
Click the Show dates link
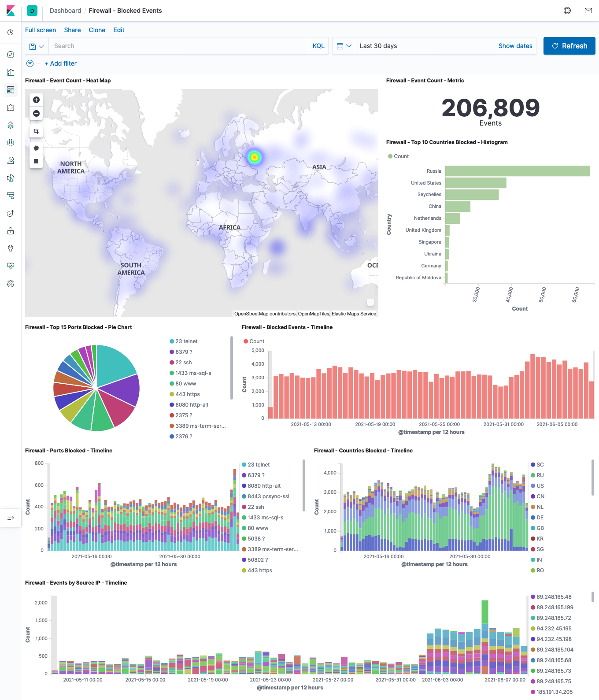[515, 46]
